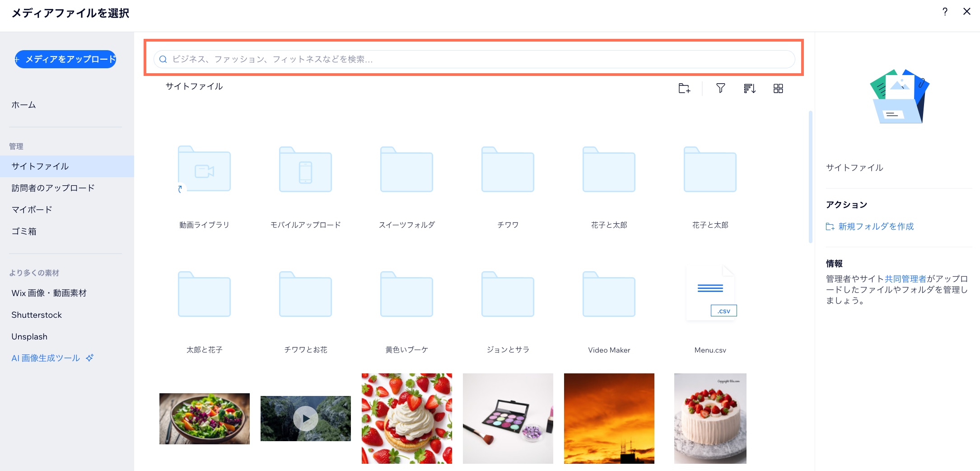980x471 pixels.
Task: Click the 新規フォルダを作成 action link
Action: click(x=876, y=226)
